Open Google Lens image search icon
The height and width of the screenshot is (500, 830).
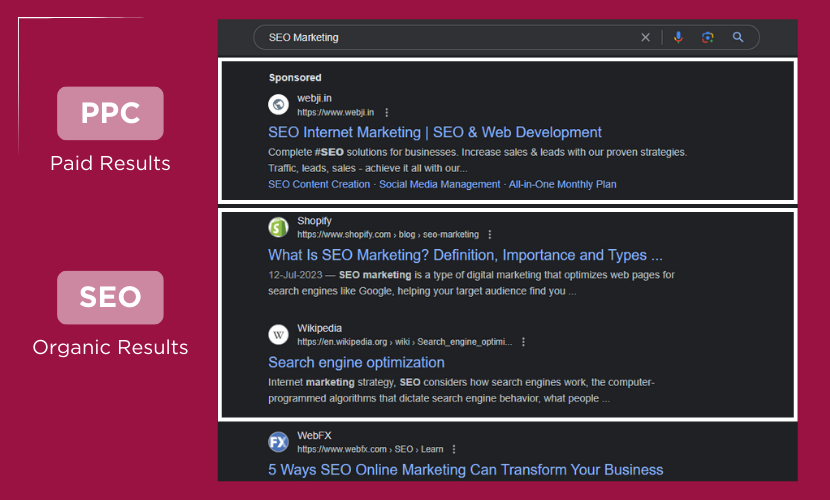click(708, 38)
